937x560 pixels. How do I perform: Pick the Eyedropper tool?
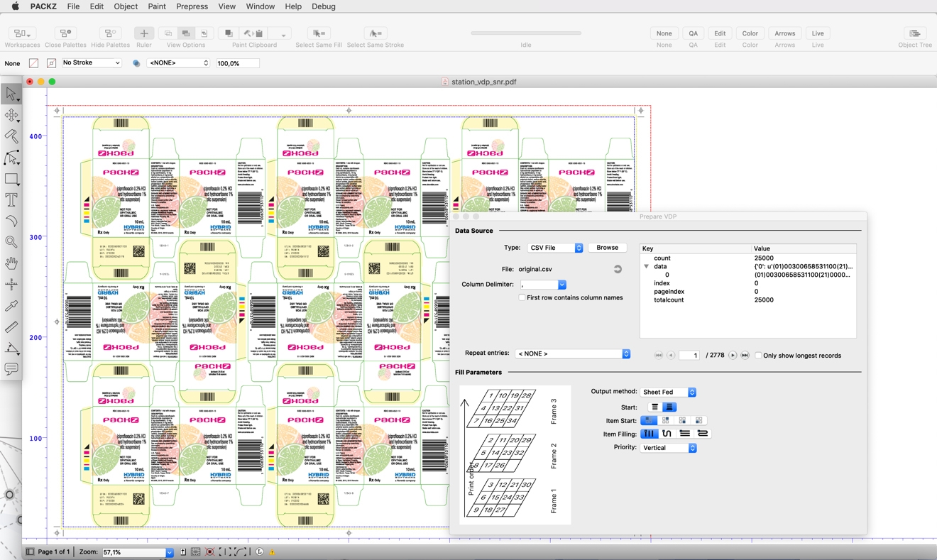[x=11, y=306]
